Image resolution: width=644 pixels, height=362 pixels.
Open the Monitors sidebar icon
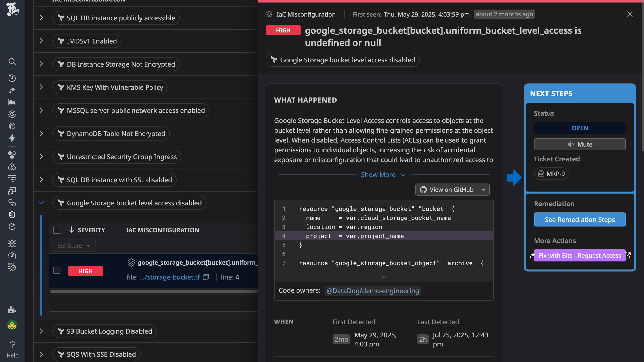point(12,114)
